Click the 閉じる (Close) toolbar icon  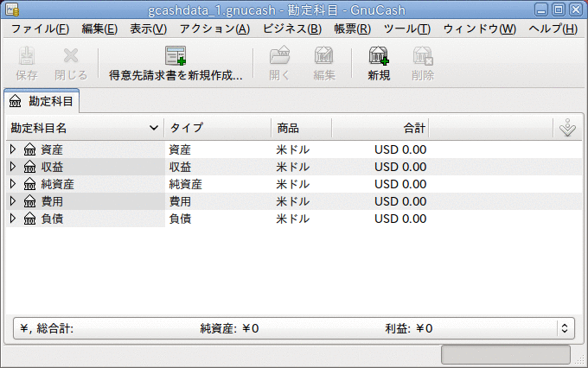click(71, 56)
